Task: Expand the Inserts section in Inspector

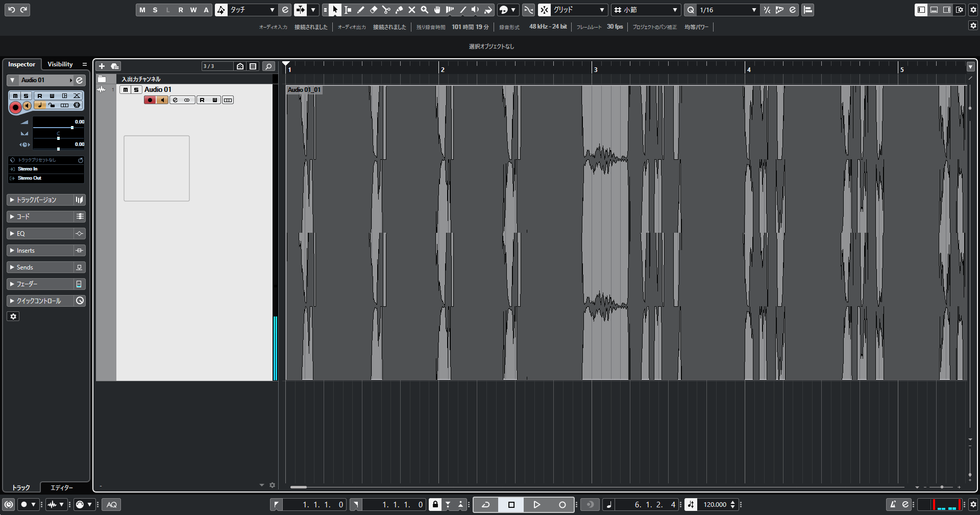Action: click(x=41, y=251)
